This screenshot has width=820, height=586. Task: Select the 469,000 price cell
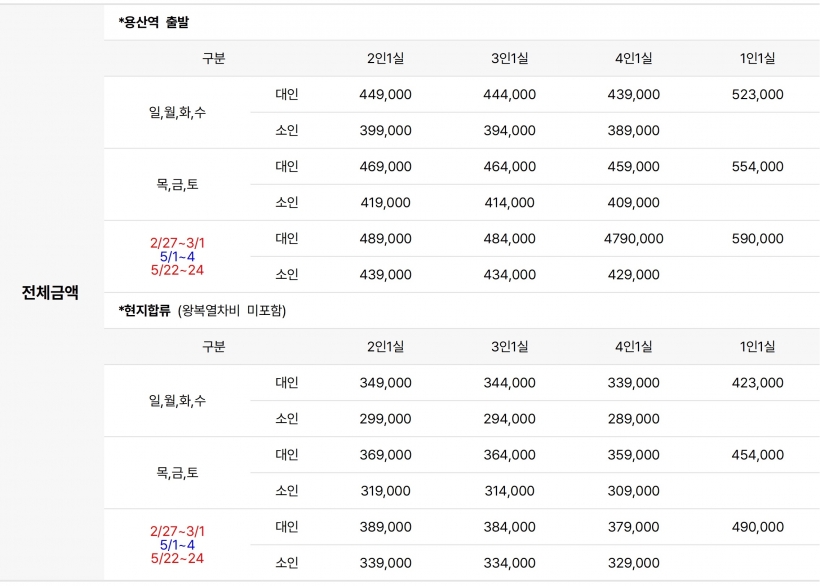pyautogui.click(x=385, y=167)
